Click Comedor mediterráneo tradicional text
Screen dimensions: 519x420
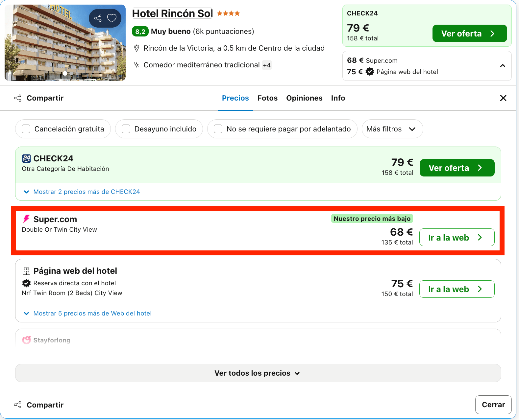(x=202, y=65)
